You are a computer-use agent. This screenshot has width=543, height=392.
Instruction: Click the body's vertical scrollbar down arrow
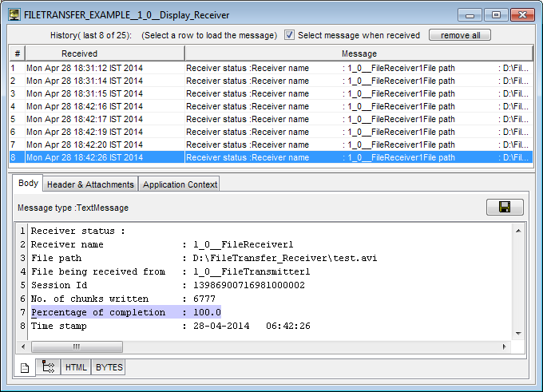[517, 333]
